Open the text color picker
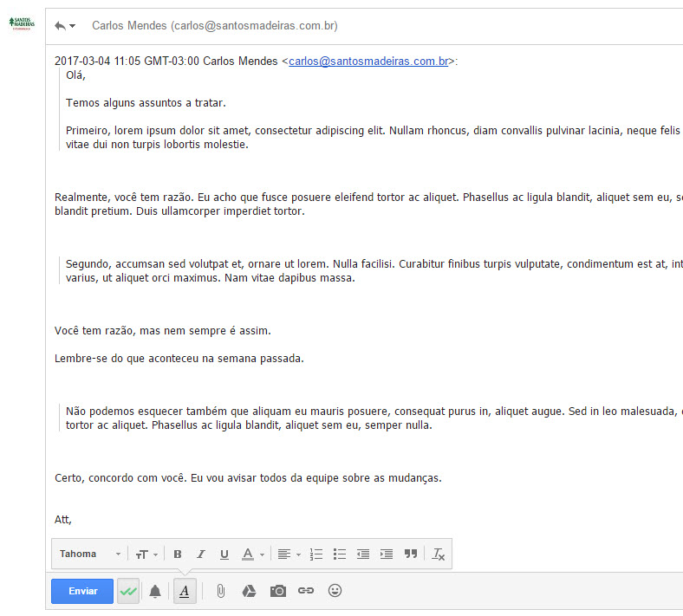The width and height of the screenshot is (683, 616). pos(252,554)
